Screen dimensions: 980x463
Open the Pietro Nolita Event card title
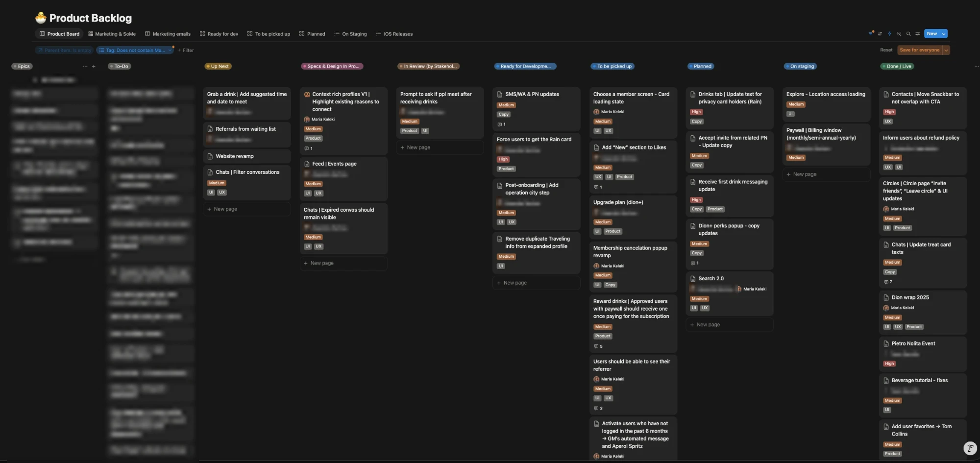913,343
